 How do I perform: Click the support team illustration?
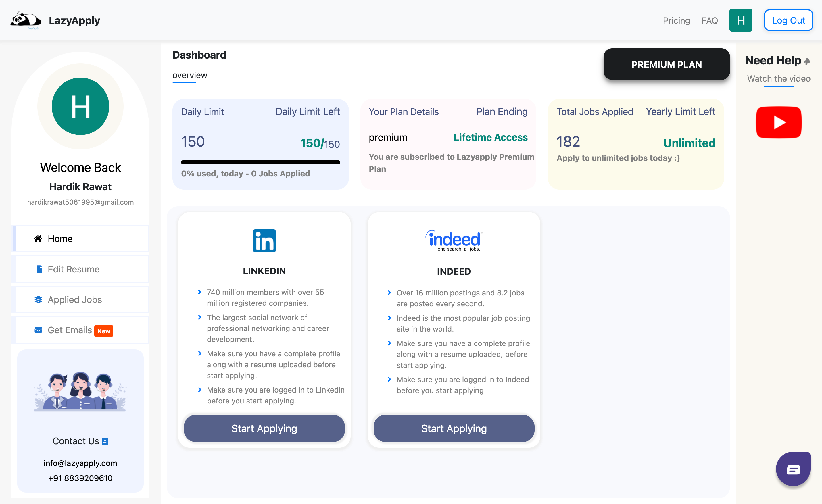click(x=80, y=391)
